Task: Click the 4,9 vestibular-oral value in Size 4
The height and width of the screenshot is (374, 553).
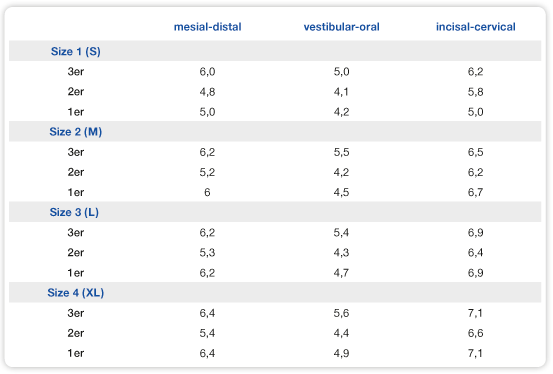Action: [341, 353]
